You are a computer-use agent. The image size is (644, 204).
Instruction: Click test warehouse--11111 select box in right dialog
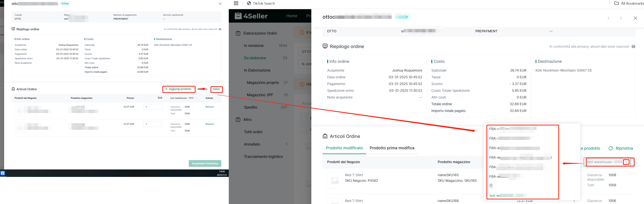[608, 162]
